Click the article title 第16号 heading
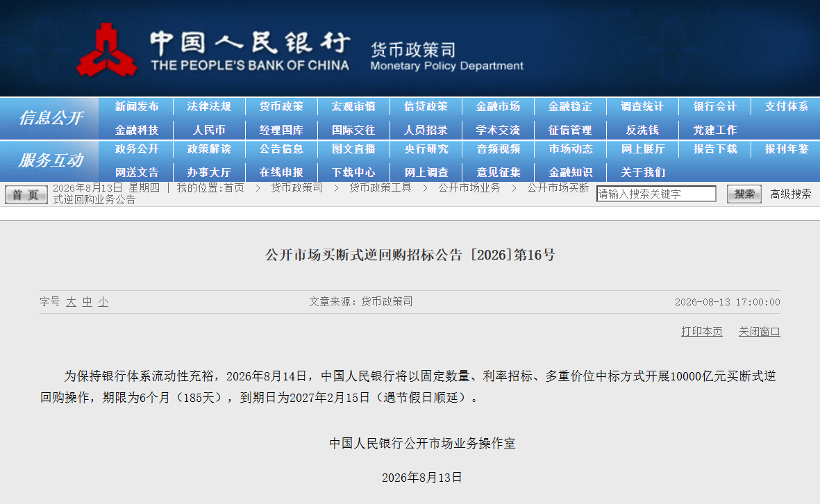 coord(410,255)
